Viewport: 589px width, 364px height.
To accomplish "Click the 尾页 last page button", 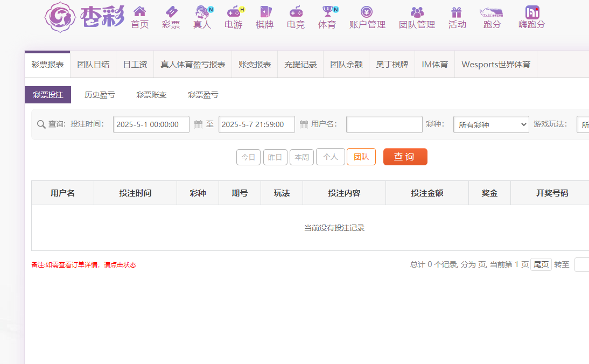I will [541, 264].
